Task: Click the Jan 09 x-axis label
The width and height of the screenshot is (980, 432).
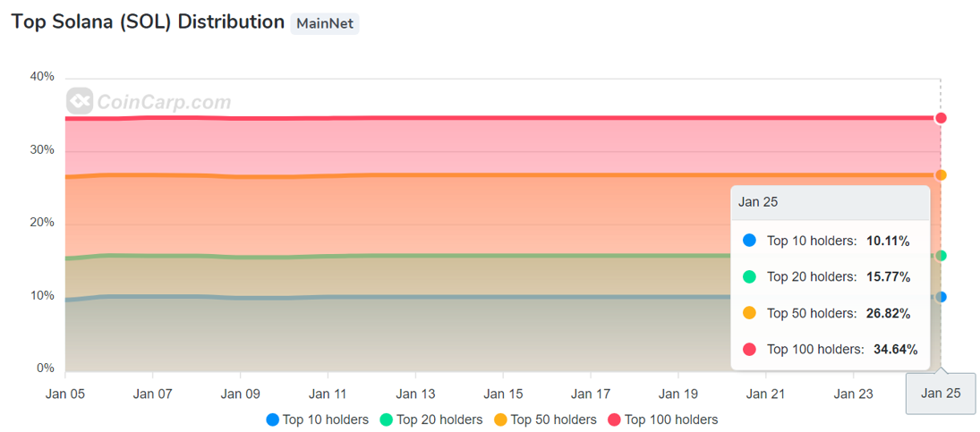Action: [x=240, y=394]
